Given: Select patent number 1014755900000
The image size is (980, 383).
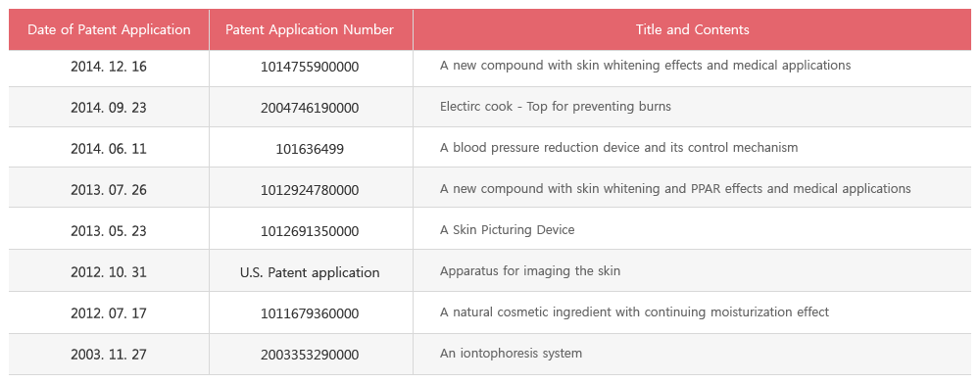Looking at the screenshot, I should [310, 67].
